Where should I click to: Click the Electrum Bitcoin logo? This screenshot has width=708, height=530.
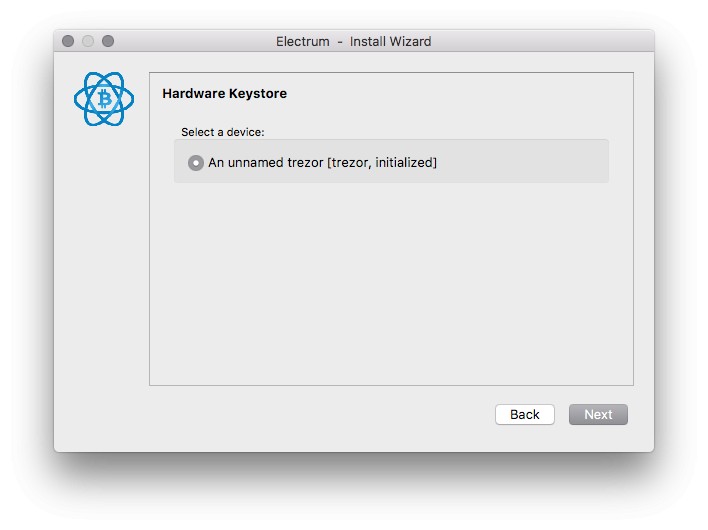[x=104, y=99]
